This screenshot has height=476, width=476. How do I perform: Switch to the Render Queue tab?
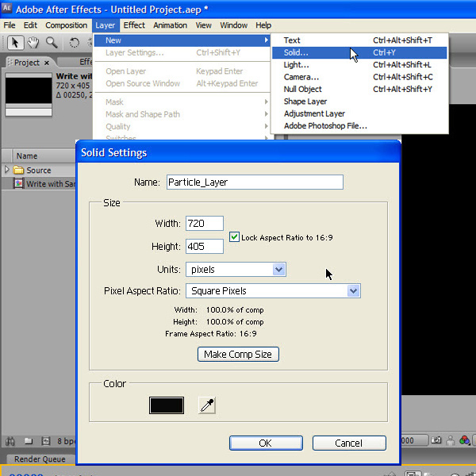[x=40, y=459]
